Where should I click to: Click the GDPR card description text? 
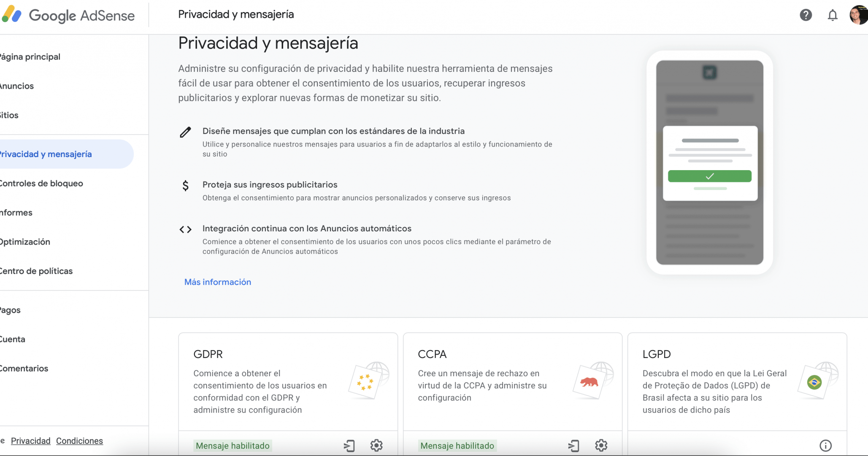(260, 391)
